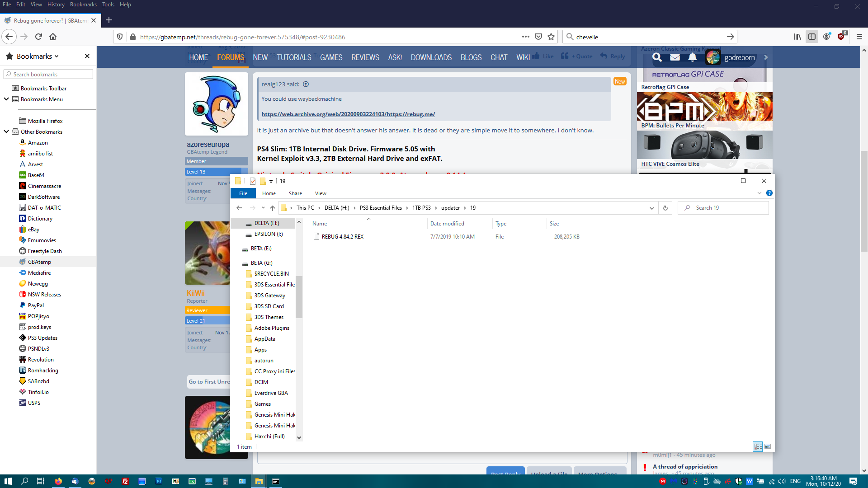Refresh the File Explorer folder view
The image size is (868, 488).
pos(665,208)
